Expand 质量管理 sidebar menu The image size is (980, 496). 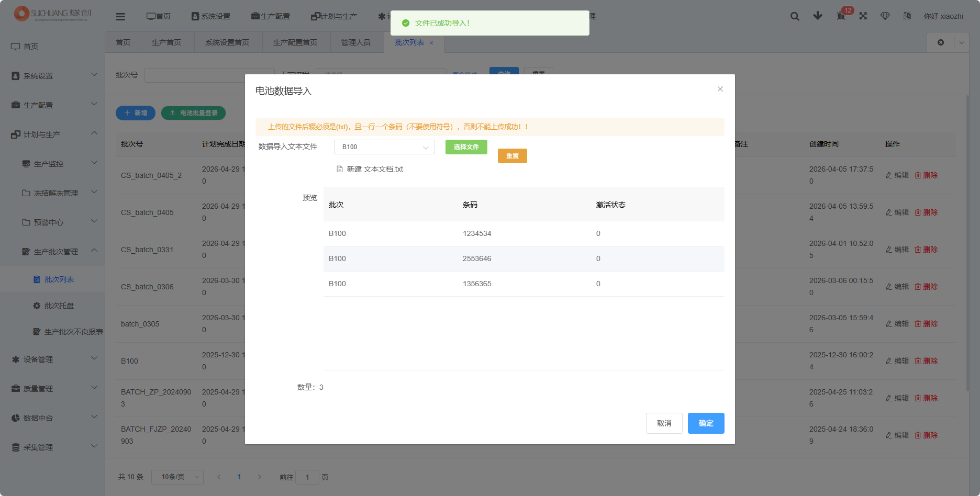click(52, 389)
